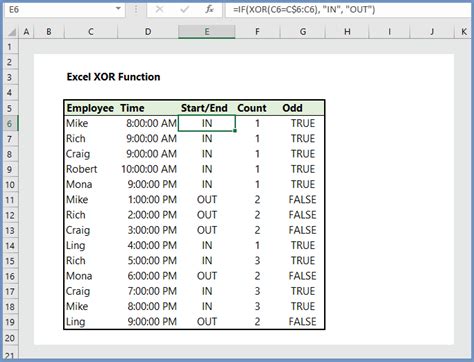Select '5:00:00 PM' time cell
This screenshot has height=362, width=474.
pos(148,261)
